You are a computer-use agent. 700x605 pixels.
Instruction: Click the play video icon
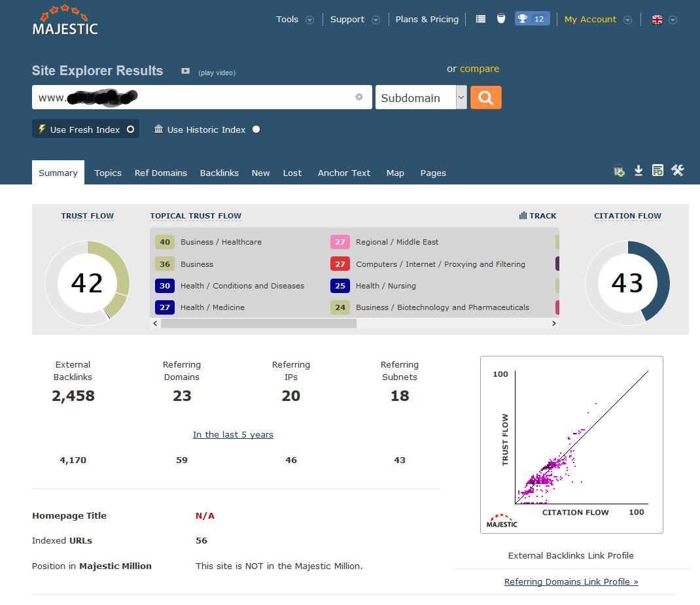(185, 71)
